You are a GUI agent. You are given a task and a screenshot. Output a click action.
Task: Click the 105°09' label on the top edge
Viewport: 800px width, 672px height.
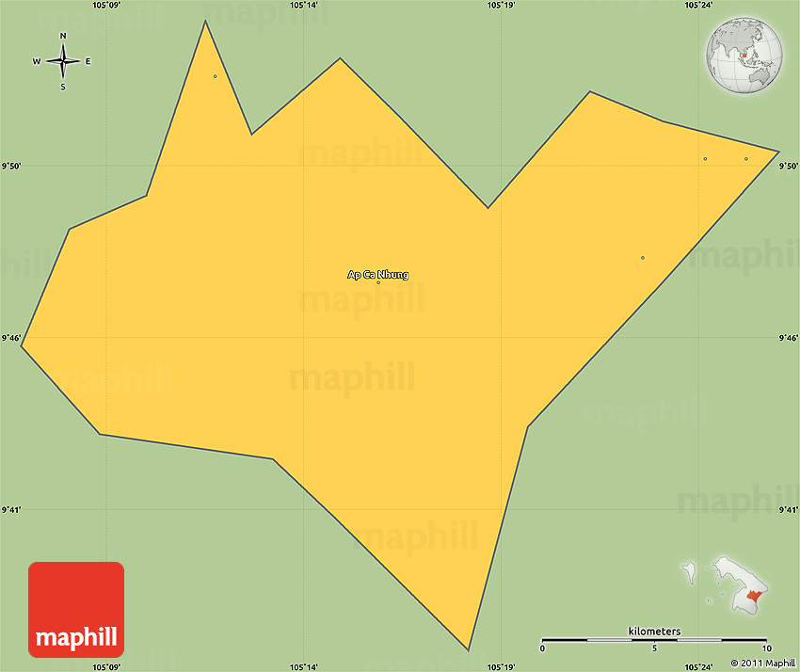[106, 5]
